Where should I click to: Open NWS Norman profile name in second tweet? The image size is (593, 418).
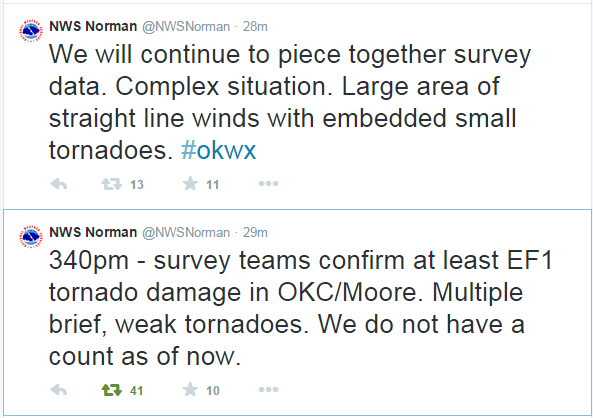(x=93, y=232)
